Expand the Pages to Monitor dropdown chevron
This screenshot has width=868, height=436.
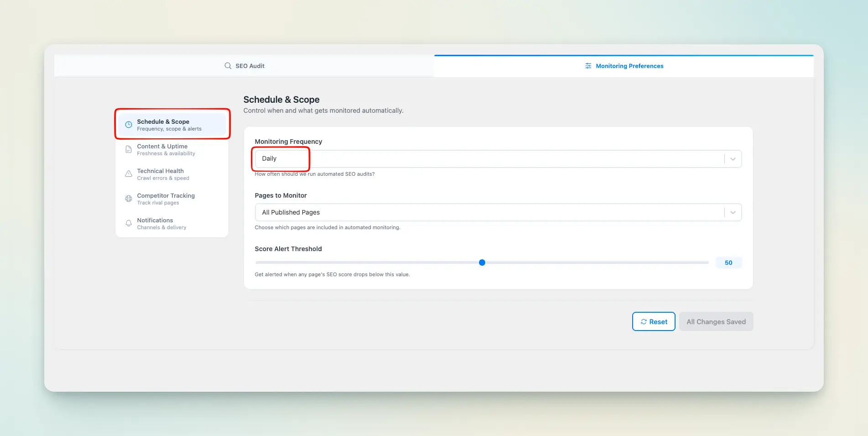click(733, 212)
